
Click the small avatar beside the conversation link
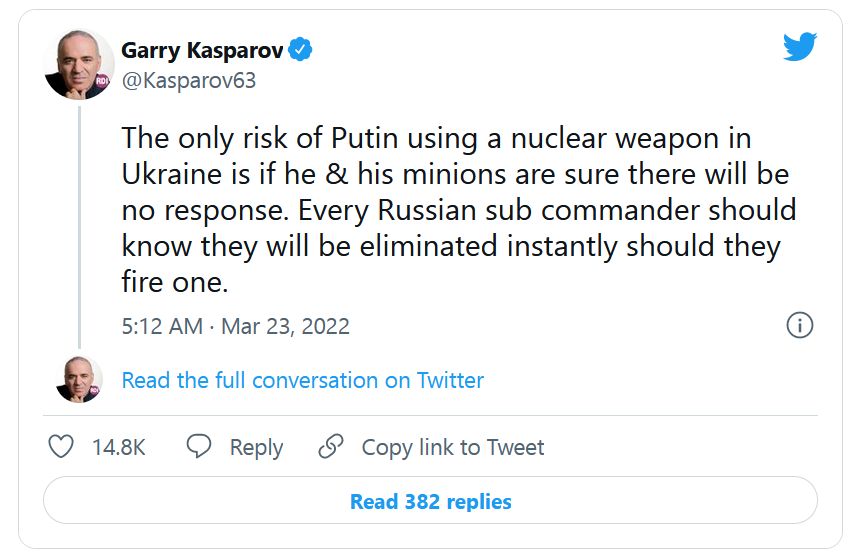(x=79, y=380)
